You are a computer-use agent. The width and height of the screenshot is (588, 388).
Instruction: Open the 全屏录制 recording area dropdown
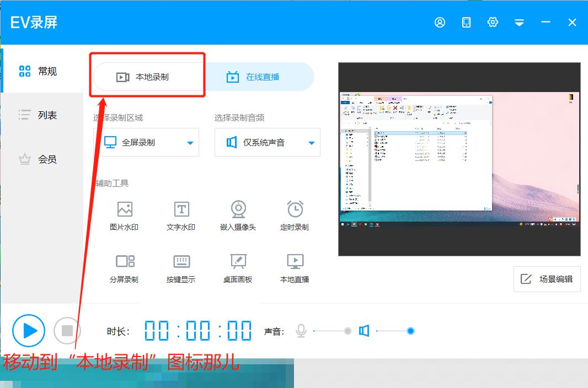pos(146,142)
